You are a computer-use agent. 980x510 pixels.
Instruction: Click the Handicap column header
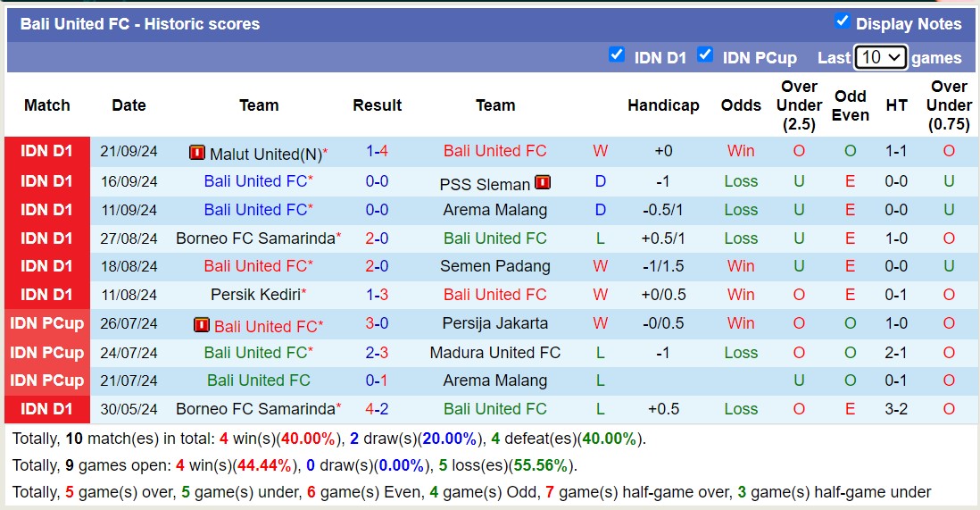coord(663,105)
